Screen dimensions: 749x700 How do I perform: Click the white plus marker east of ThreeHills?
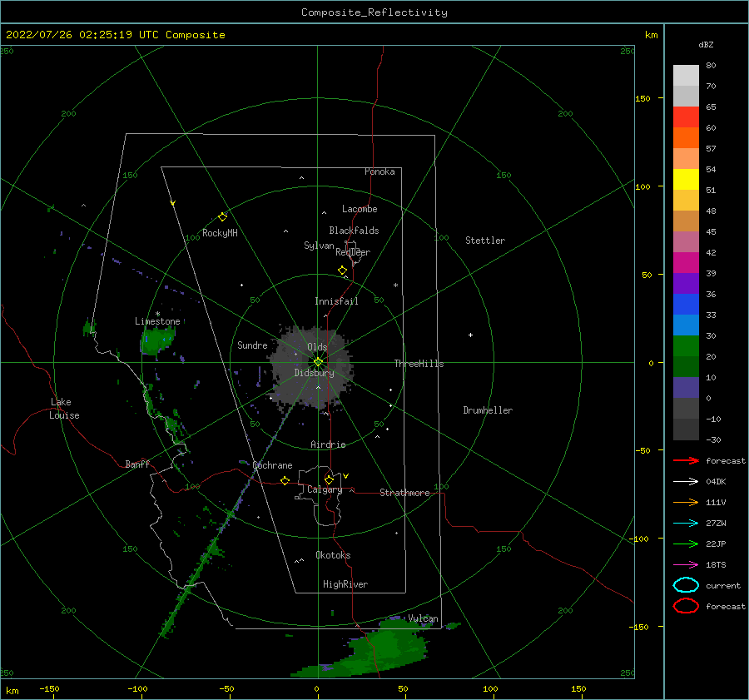[x=470, y=335]
